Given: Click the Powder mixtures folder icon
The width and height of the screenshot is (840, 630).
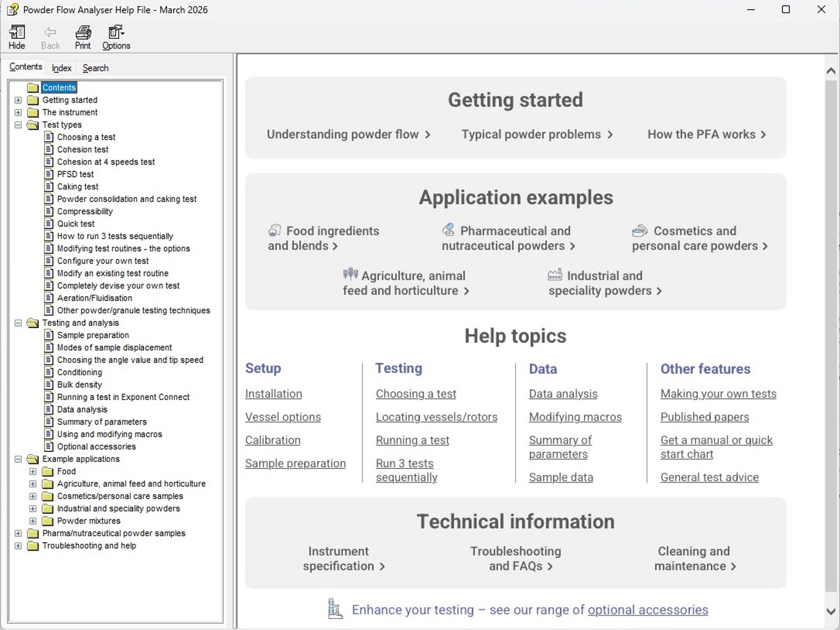Looking at the screenshot, I should (48, 521).
